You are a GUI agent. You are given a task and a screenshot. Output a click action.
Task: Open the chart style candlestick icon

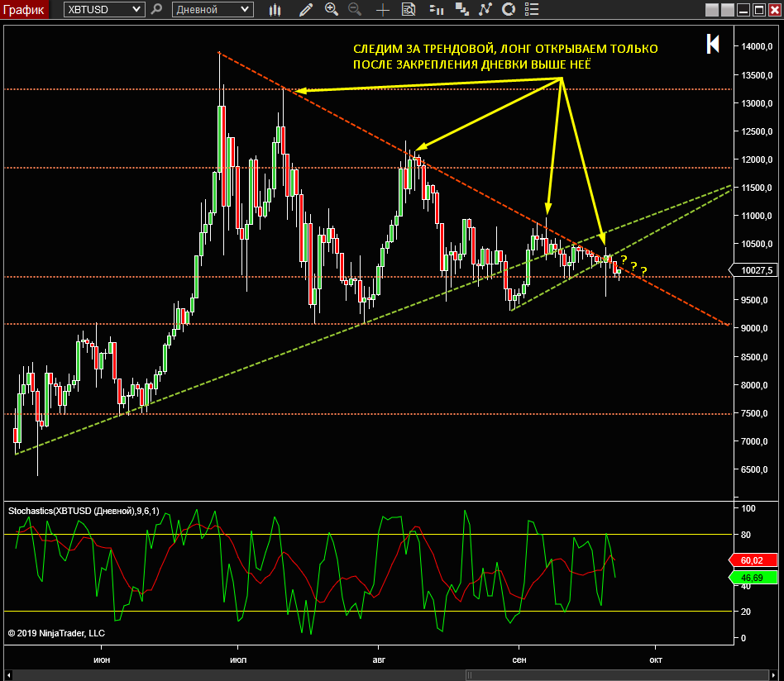(275, 9)
